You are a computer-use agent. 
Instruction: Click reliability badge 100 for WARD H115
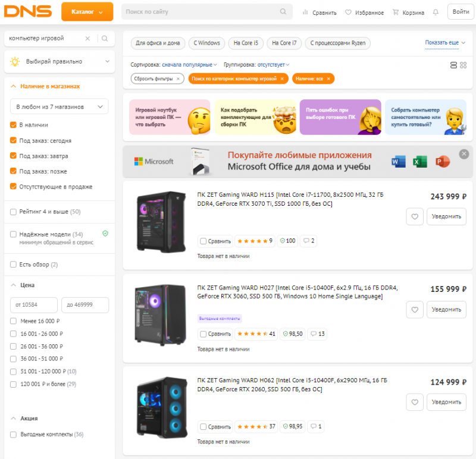click(x=287, y=241)
